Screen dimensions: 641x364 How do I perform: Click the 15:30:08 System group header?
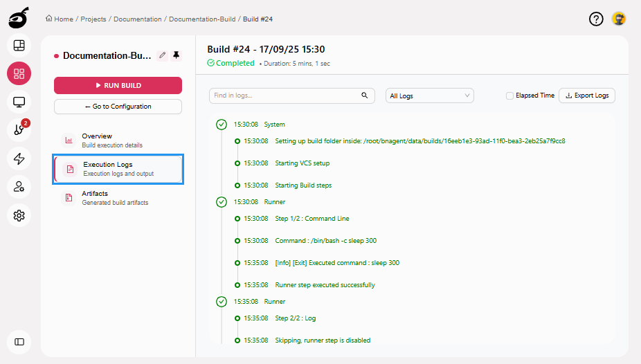click(259, 124)
